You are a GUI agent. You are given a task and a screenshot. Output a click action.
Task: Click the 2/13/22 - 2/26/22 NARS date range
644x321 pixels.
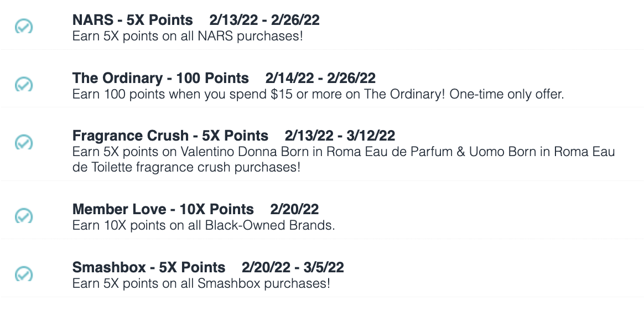coord(264,20)
